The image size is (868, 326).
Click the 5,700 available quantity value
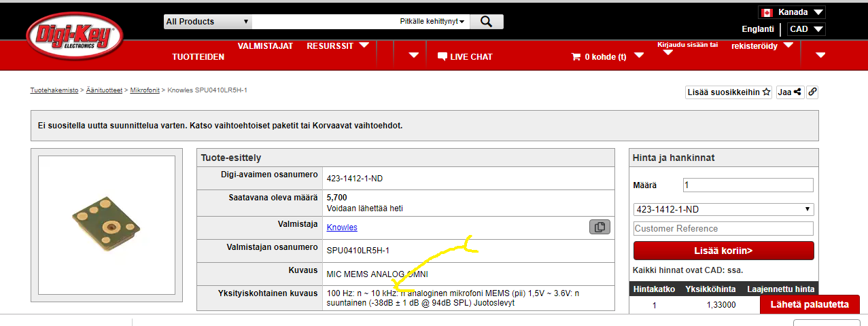tap(338, 198)
